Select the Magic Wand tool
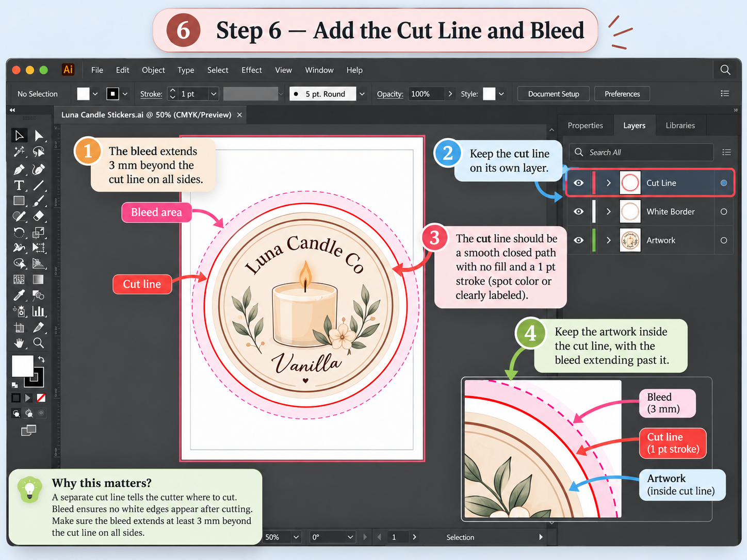Image resolution: width=747 pixels, height=560 pixels. point(19,152)
